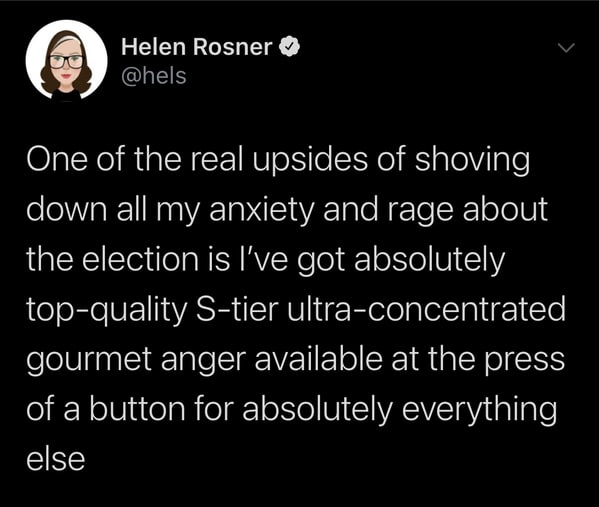Click the last word "else" of the tweet

56,458
